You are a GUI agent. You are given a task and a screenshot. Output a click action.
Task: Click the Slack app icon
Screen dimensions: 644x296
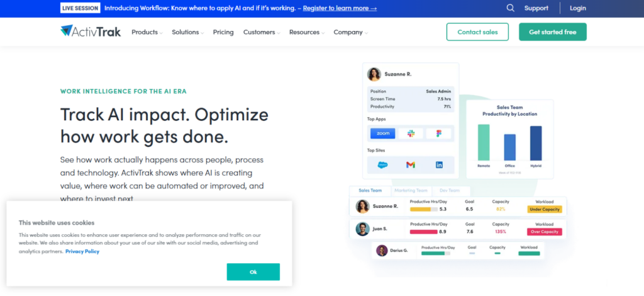[411, 134]
